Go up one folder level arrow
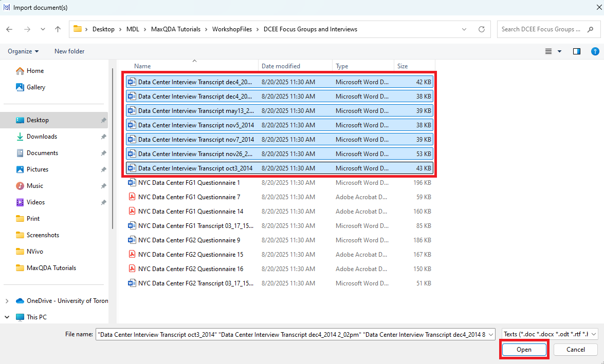 pyautogui.click(x=58, y=29)
